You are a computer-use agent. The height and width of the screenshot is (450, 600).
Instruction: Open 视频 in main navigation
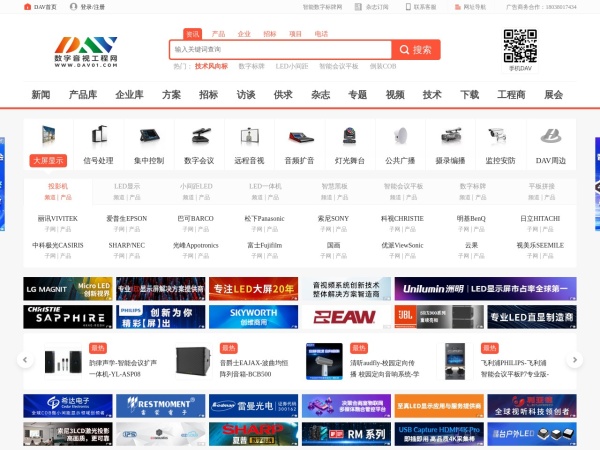[395, 95]
